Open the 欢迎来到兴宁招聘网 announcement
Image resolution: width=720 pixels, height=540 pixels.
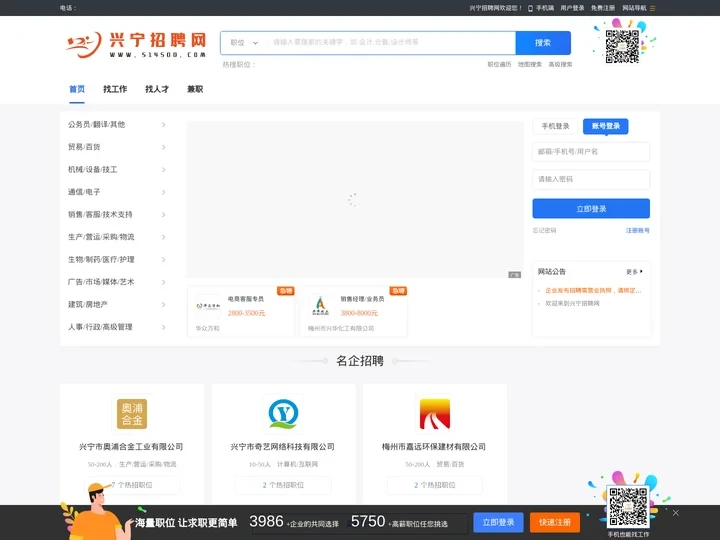(x=572, y=304)
